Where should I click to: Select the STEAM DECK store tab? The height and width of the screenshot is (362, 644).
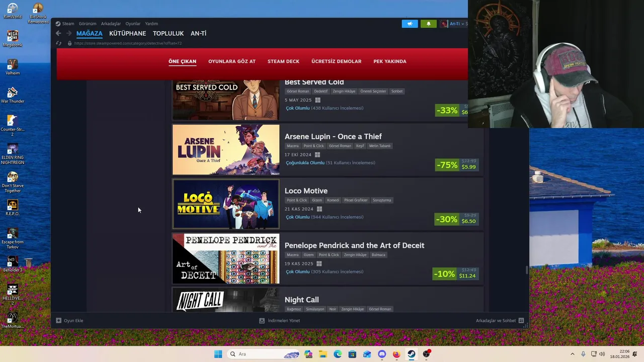283,61
